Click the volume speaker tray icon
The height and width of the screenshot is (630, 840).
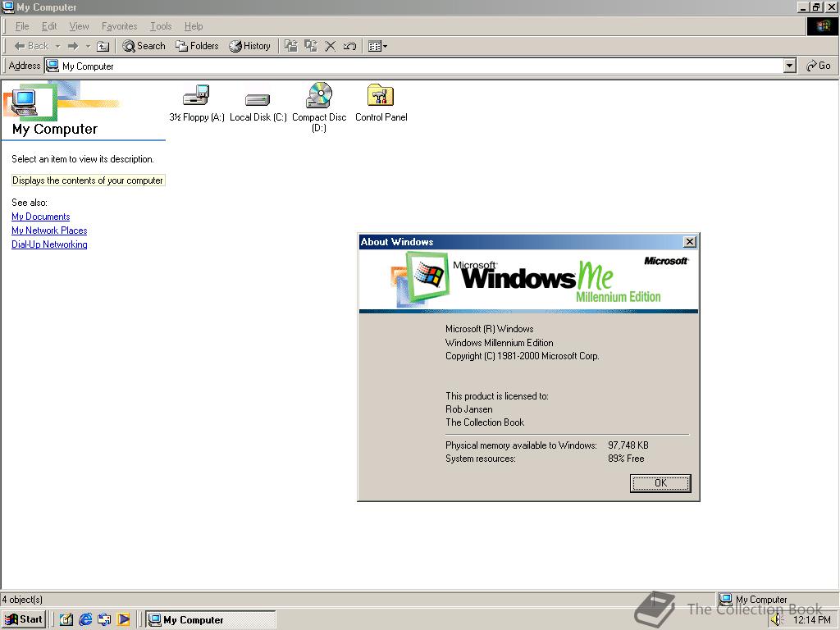(776, 620)
